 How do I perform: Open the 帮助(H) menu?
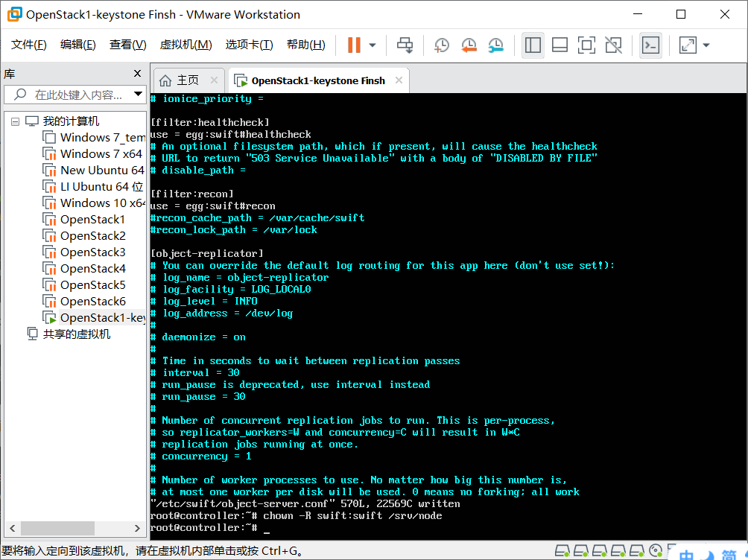305,45
